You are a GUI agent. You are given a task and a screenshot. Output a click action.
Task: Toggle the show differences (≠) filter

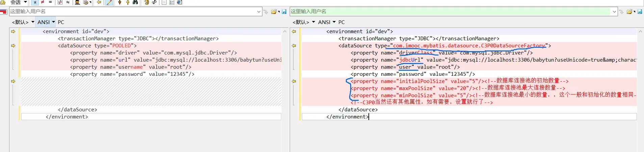tap(43, 2)
